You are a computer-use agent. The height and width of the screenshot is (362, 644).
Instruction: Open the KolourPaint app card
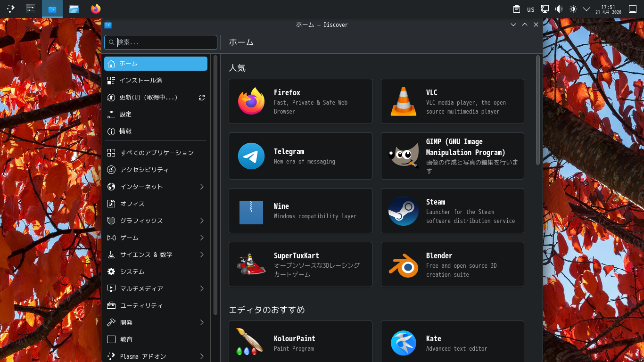300,341
